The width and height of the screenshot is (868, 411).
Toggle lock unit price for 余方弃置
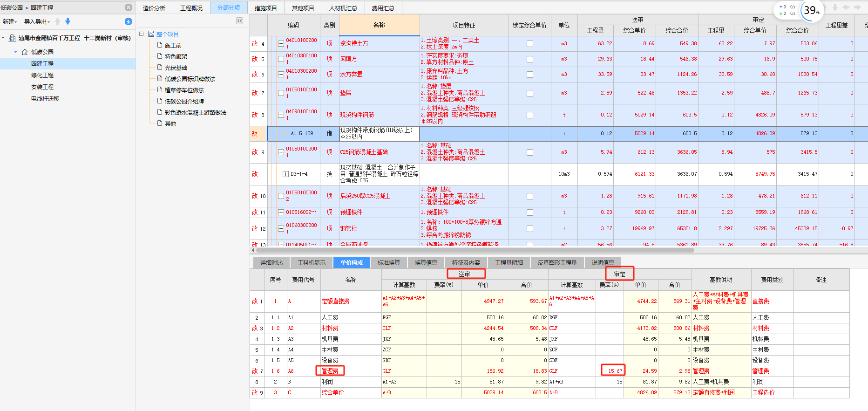point(530,75)
